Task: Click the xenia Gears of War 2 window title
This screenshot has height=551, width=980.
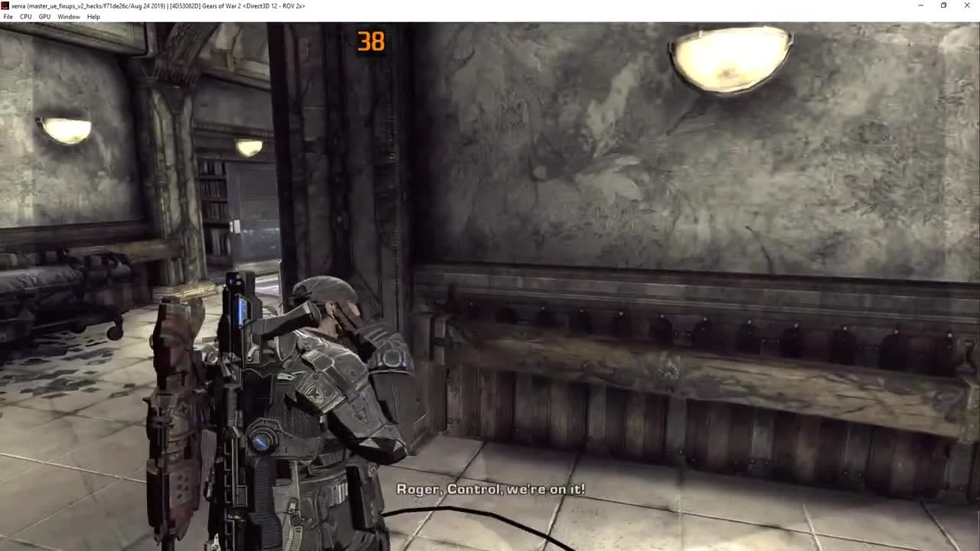Action: (x=158, y=6)
